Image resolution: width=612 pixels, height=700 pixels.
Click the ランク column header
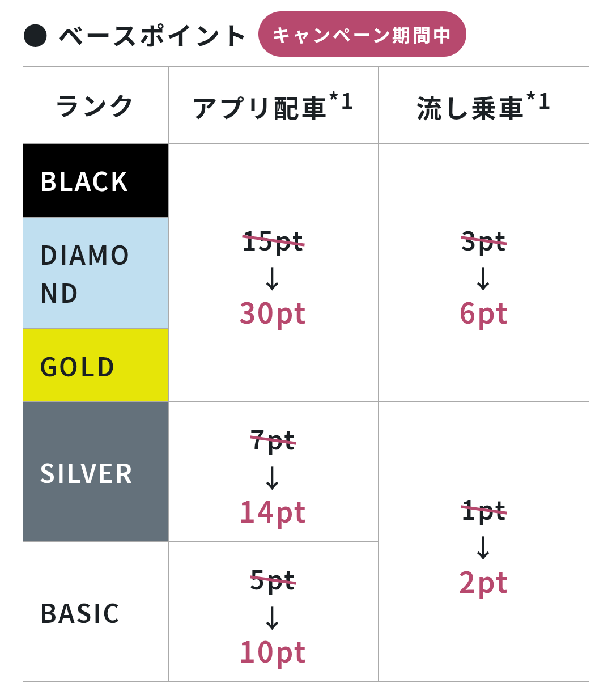95,106
